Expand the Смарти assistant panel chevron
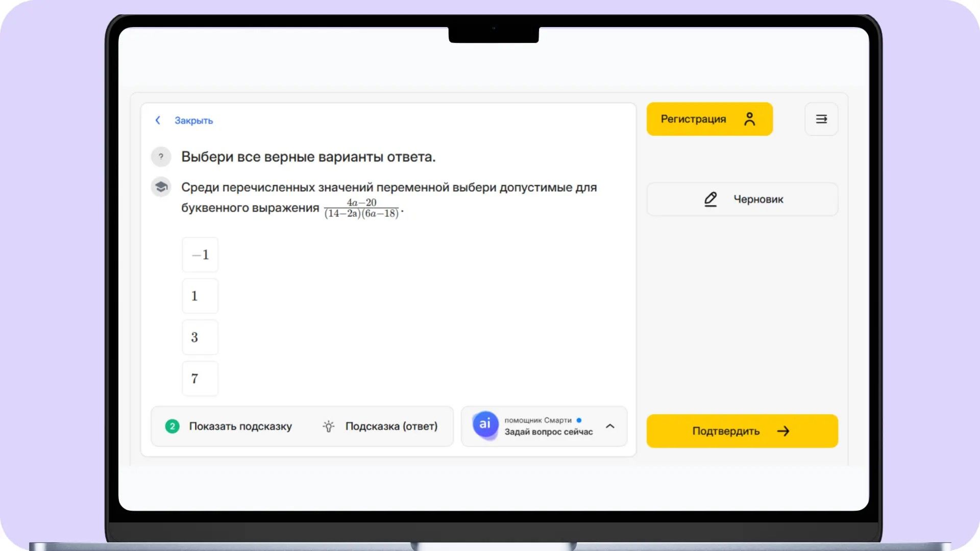Viewport: 980px width, 551px height. [x=610, y=426]
